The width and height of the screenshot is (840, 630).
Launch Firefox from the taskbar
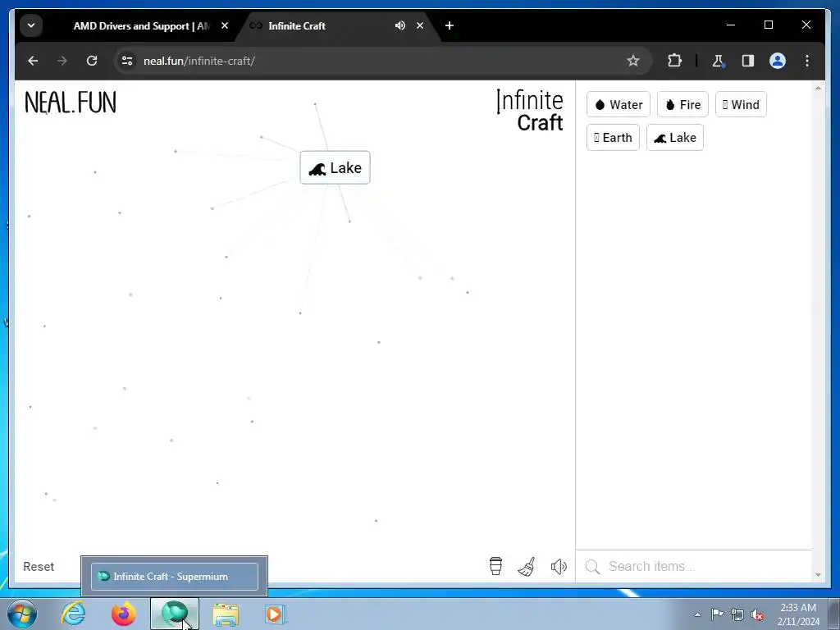(123, 614)
